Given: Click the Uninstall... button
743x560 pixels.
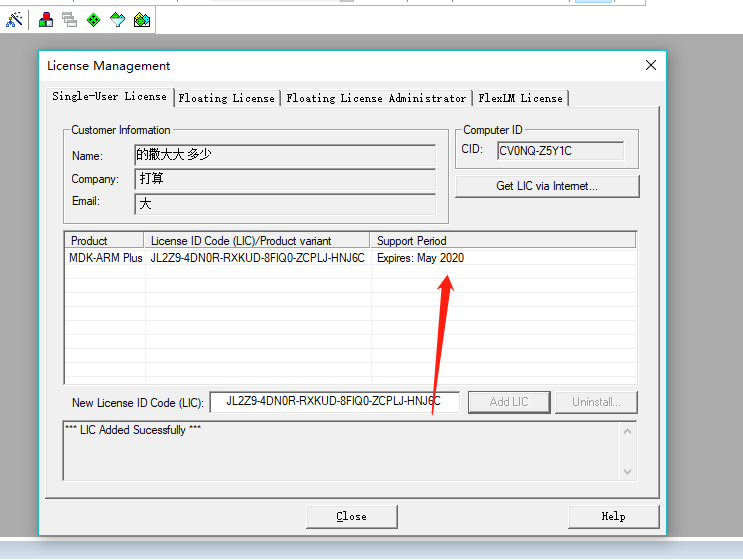Looking at the screenshot, I should 596,402.
